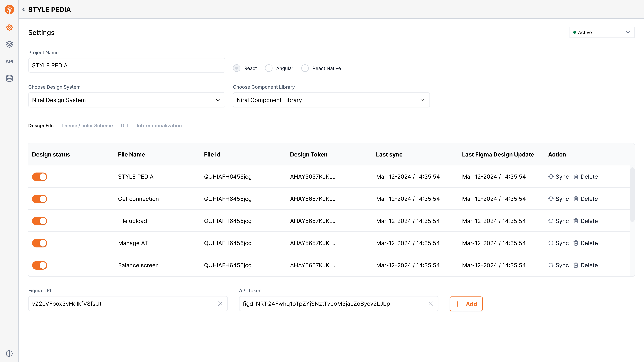This screenshot has width=644, height=362.
Task: Switch to Theme / color Scheme tab
Action: (x=87, y=125)
